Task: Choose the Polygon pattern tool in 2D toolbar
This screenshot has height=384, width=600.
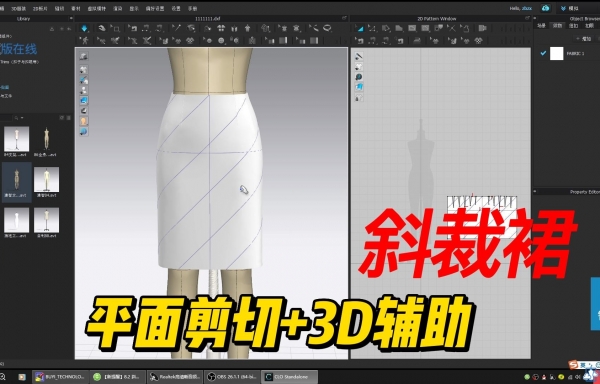Action: 398,28
